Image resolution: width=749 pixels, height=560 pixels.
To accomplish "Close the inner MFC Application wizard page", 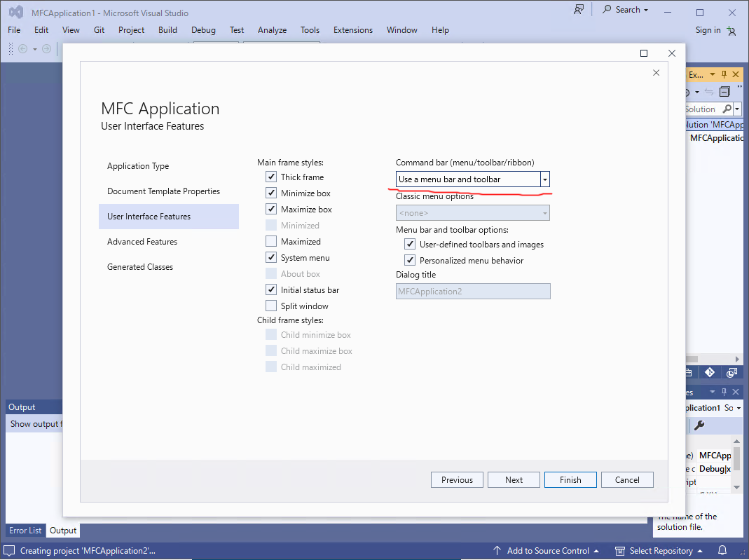I will 656,73.
